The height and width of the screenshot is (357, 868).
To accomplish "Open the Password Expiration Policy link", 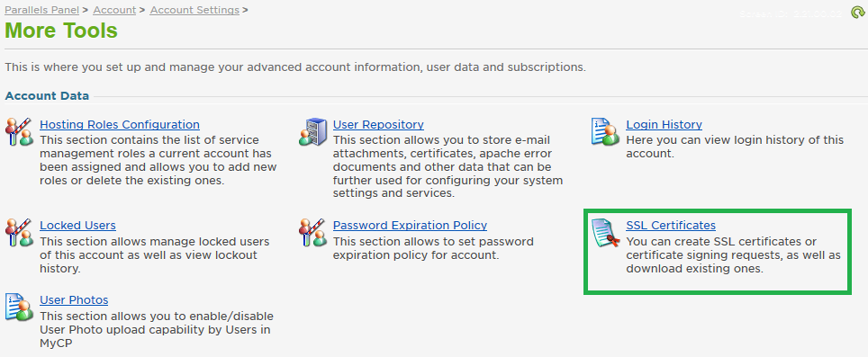I will (410, 226).
